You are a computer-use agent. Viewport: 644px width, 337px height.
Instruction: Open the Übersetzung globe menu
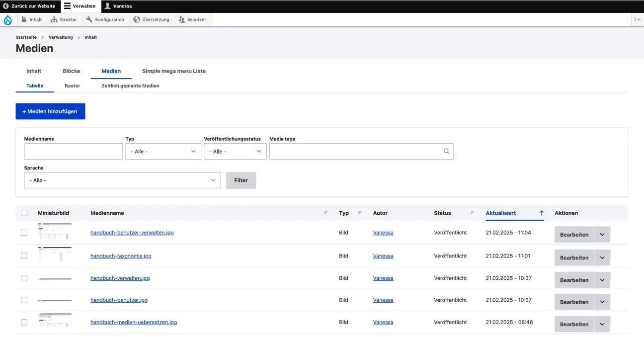(151, 20)
